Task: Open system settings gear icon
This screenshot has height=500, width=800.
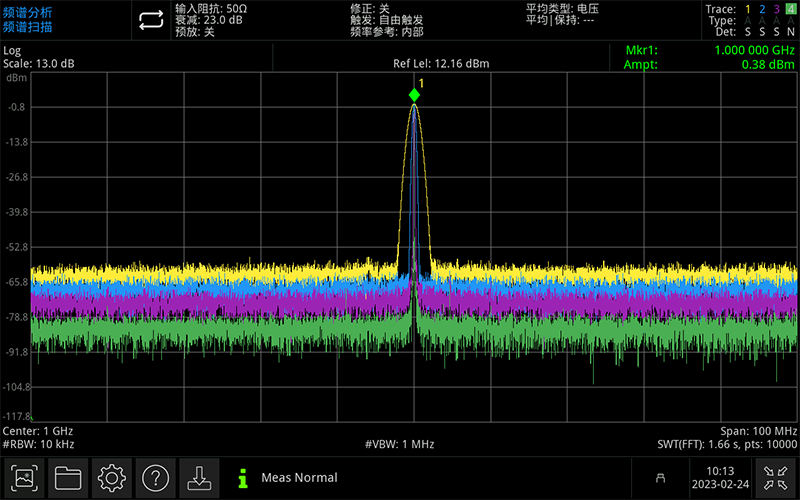Action: coord(110,477)
